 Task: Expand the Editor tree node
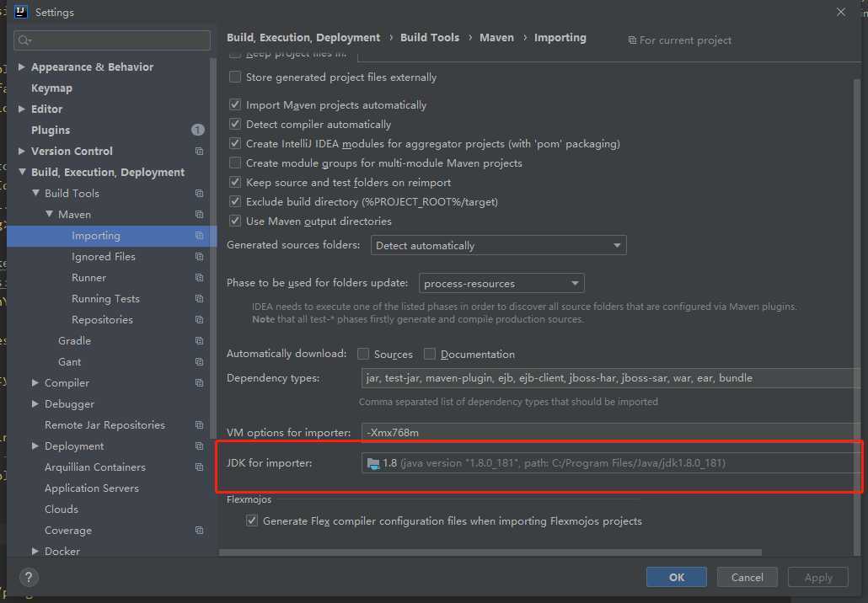[x=22, y=109]
